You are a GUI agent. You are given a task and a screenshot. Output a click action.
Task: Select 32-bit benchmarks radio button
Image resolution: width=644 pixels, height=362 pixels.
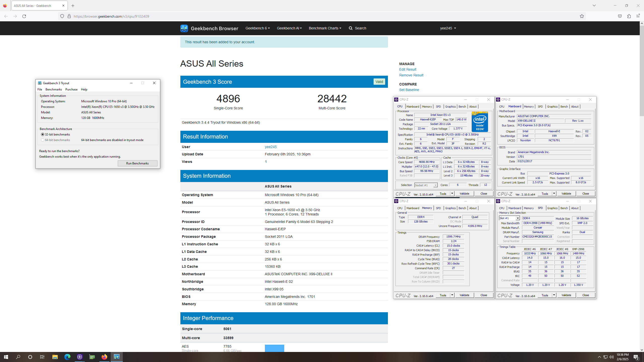point(43,134)
